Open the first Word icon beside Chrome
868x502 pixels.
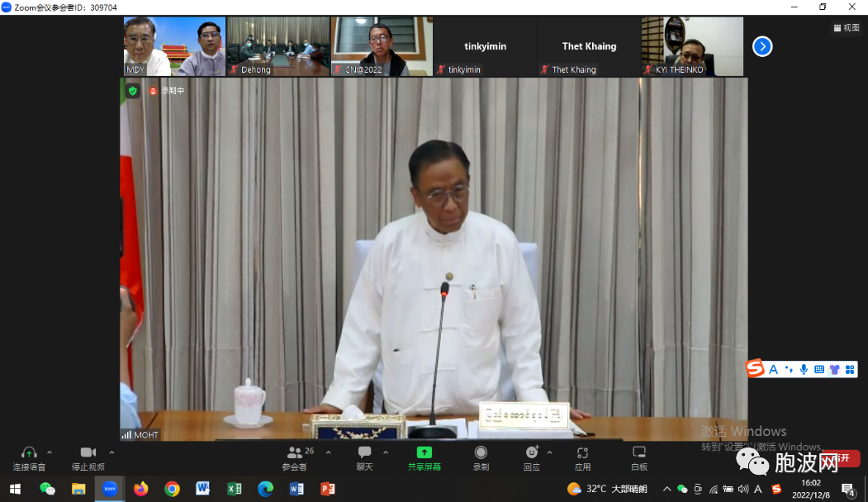tap(202, 490)
